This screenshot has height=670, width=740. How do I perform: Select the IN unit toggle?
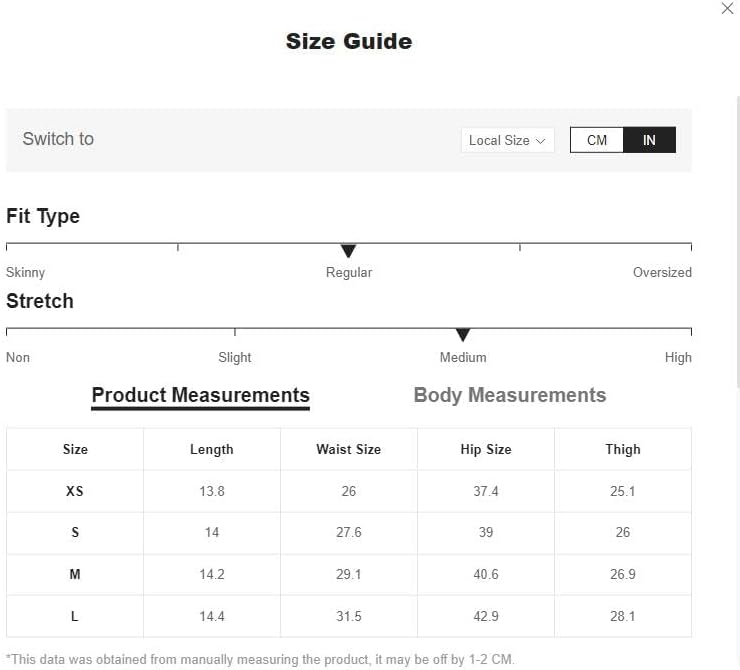click(x=649, y=140)
